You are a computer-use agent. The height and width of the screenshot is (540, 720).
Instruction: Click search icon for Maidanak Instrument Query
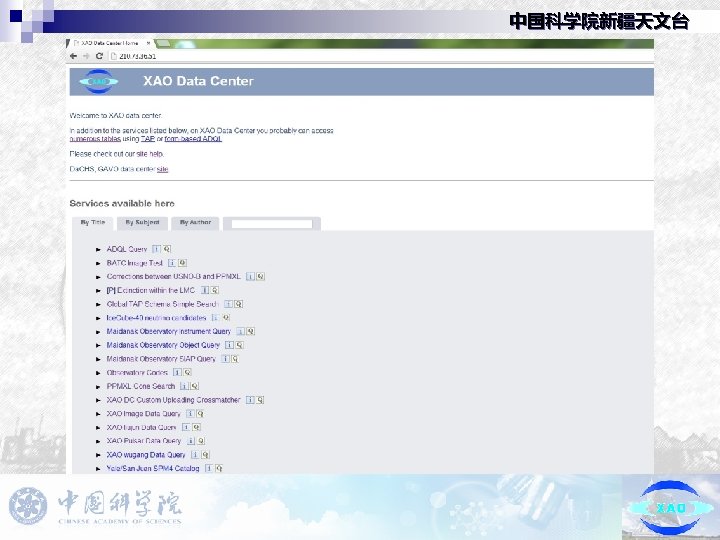click(251, 331)
